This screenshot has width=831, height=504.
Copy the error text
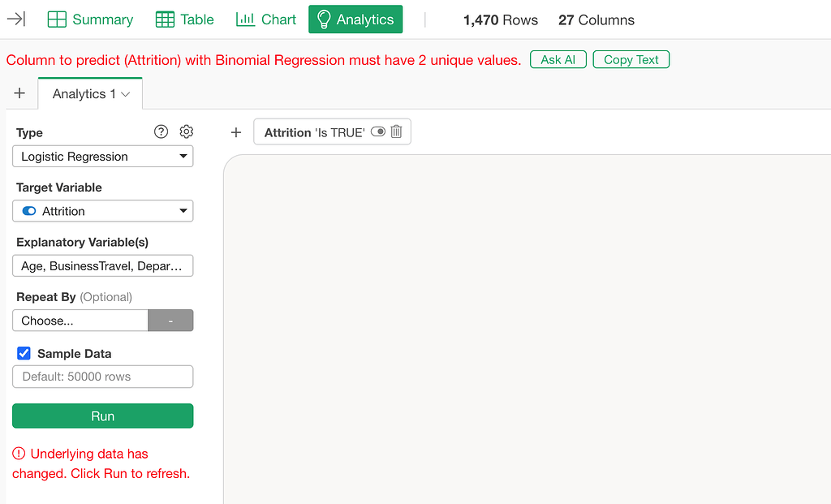pyautogui.click(x=631, y=59)
